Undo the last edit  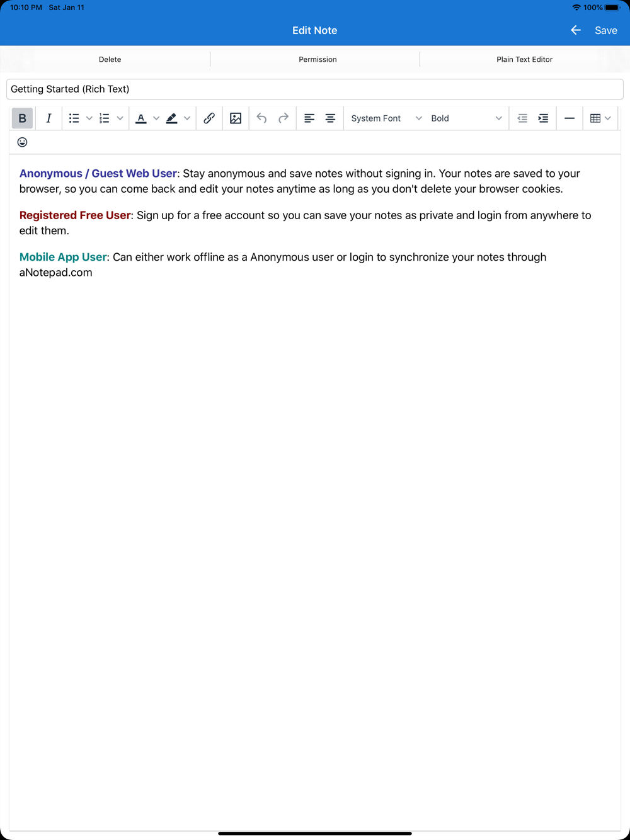click(261, 118)
